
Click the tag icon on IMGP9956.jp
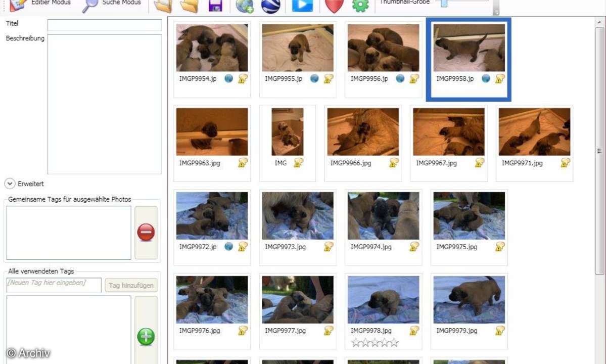(x=414, y=78)
